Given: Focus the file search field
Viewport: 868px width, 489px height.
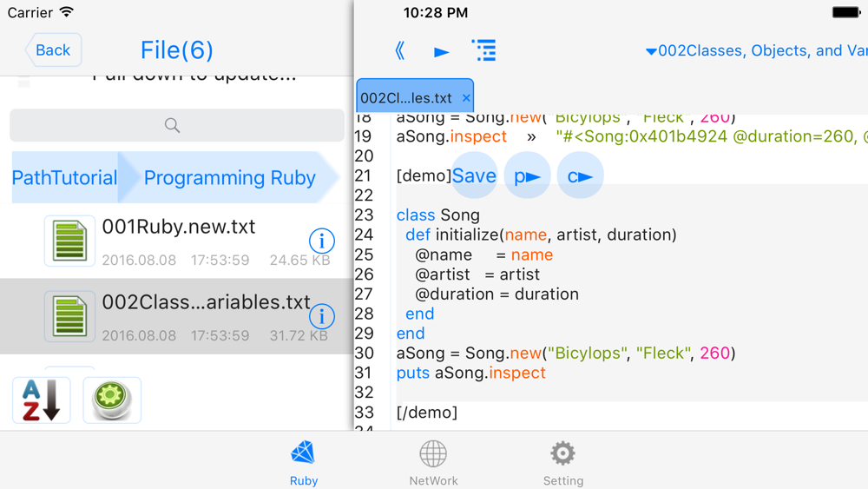Looking at the screenshot, I should (x=177, y=125).
